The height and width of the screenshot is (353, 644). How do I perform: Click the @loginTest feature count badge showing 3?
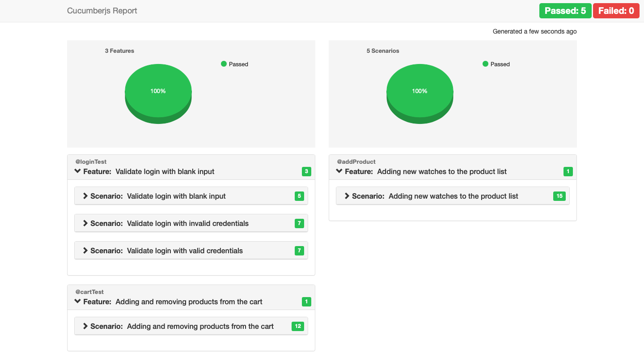point(306,171)
